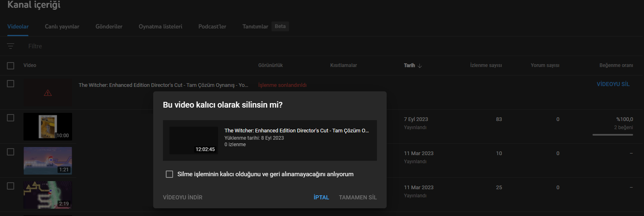Viewport: 644px width, 216px height.
Task: Sort by the Tarih arrow icon
Action: coord(419,65)
